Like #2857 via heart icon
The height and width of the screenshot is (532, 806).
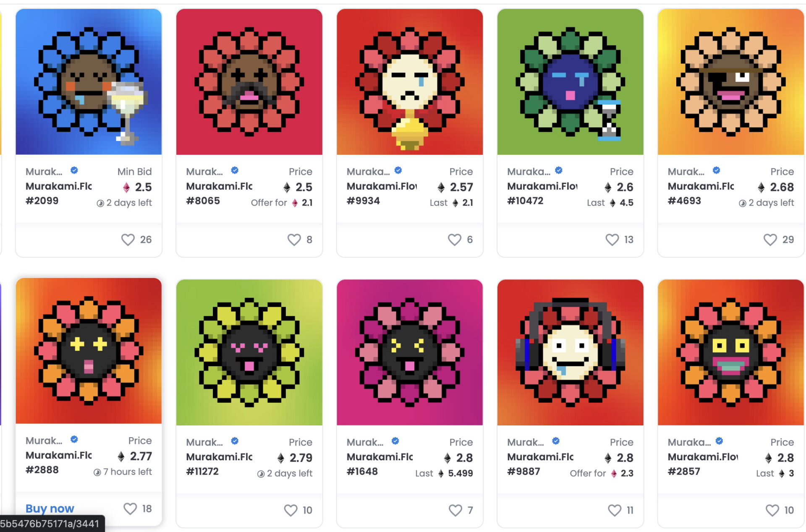(x=772, y=510)
